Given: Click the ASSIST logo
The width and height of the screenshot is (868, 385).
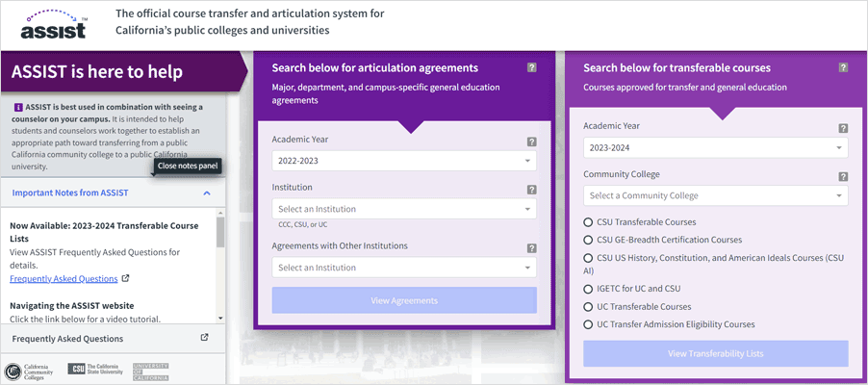Looking at the screenshot, I should (x=54, y=24).
